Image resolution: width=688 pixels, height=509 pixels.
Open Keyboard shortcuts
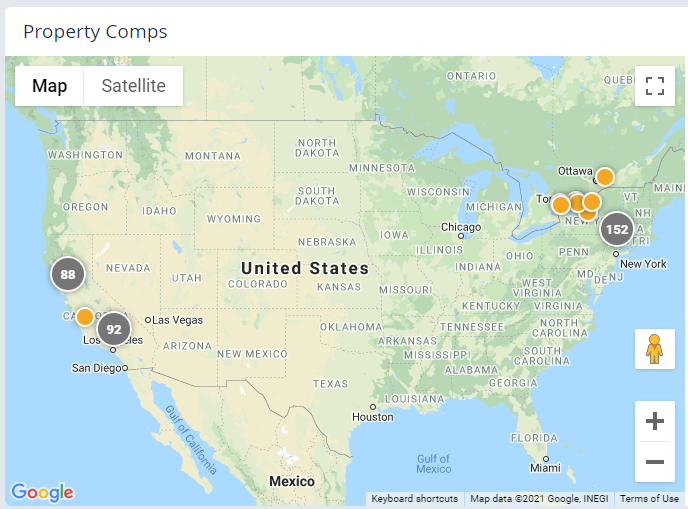point(414,498)
